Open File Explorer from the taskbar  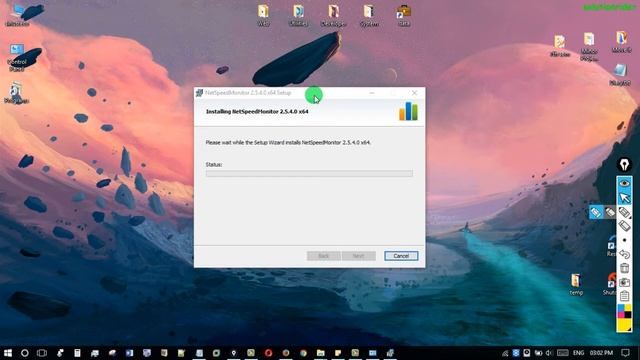(321, 353)
